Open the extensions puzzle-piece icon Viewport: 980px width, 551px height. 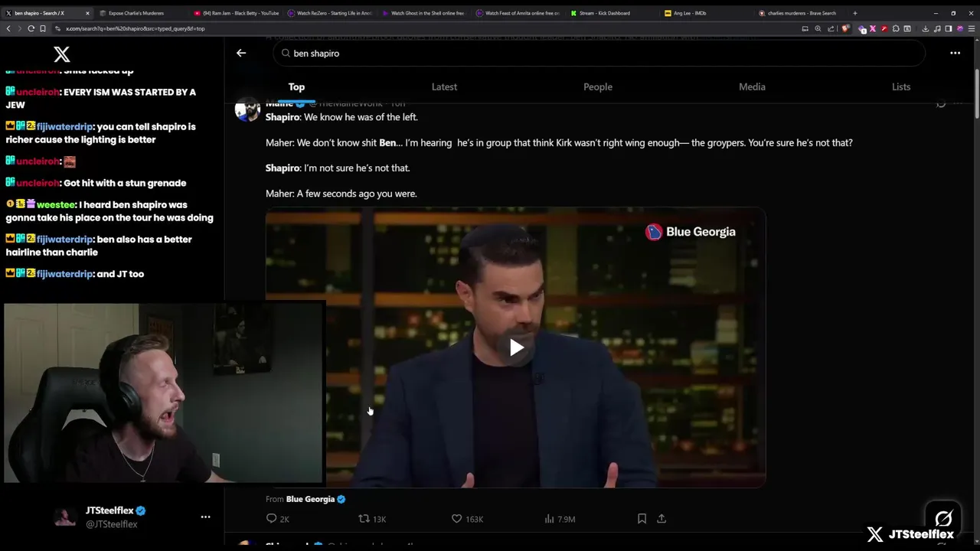click(896, 28)
